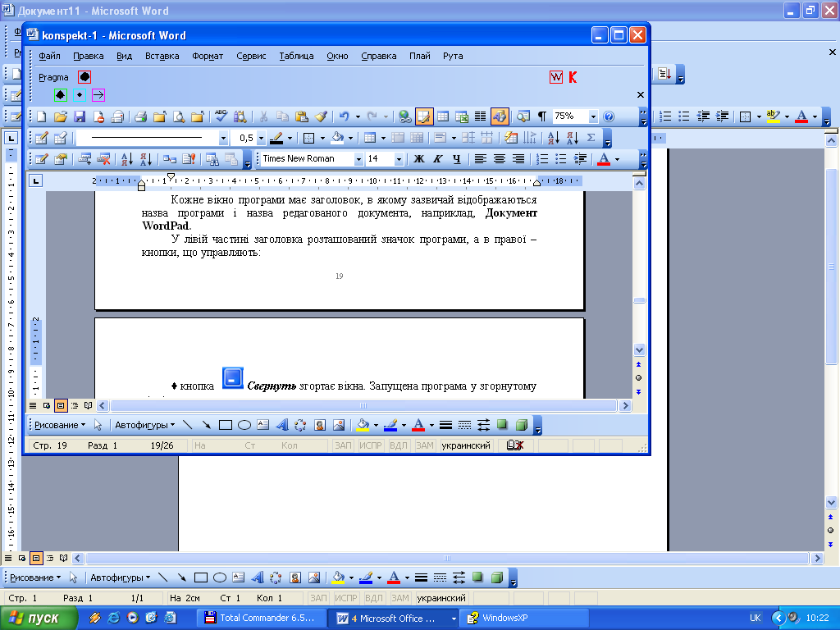Open file with the folder icon in konspekt-1

point(61,116)
